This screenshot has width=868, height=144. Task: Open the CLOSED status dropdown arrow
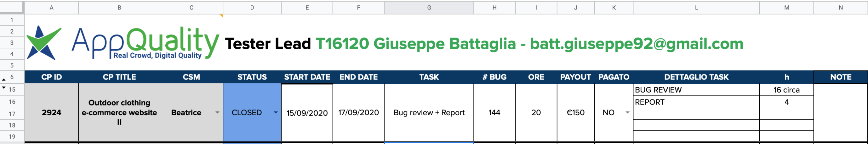click(276, 112)
